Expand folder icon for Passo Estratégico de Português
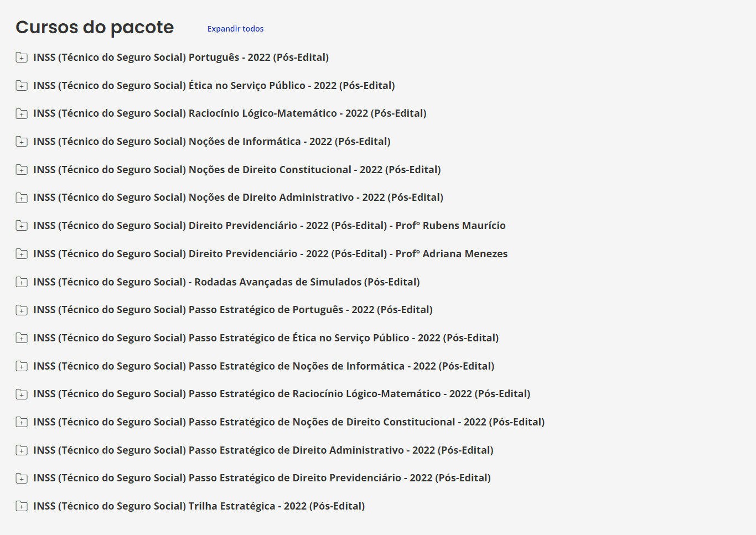756x535 pixels. 22,310
